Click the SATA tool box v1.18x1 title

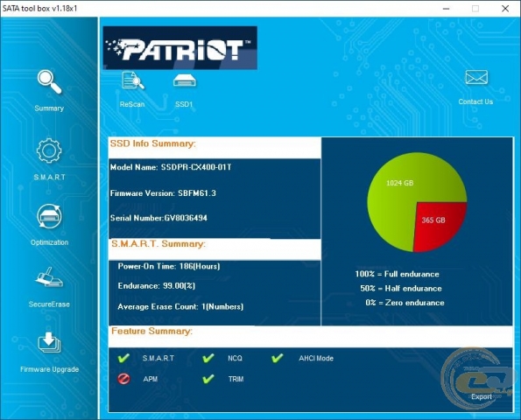pos(40,8)
